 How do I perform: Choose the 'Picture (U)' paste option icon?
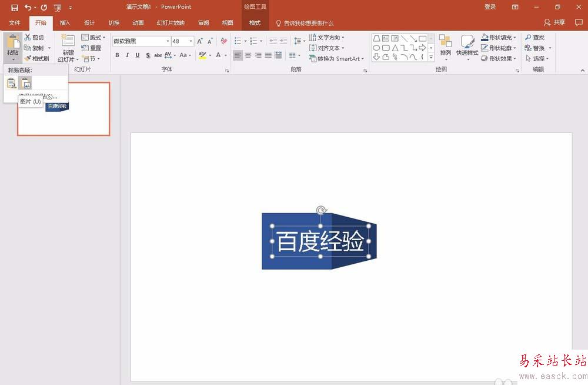(x=25, y=82)
